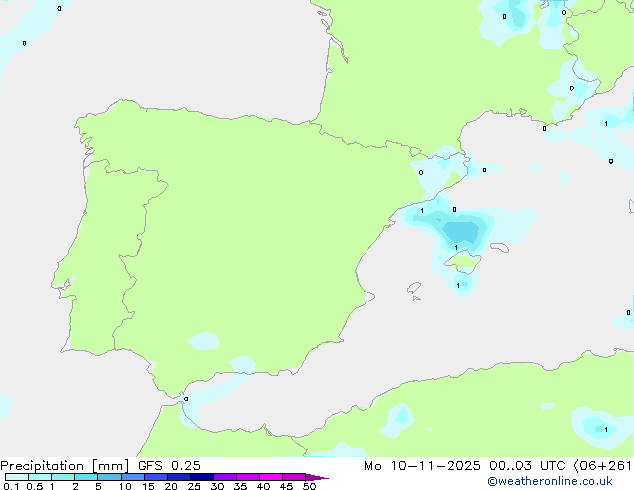Screen dimensions: 634x490
Task: Click the '10' legend scale label
Action: (125, 486)
